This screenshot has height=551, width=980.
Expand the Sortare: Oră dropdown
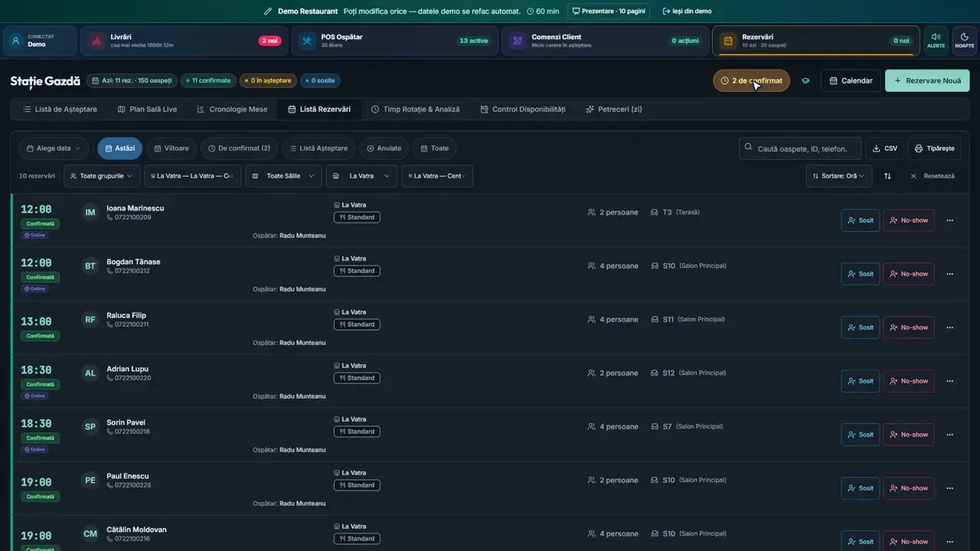pos(838,176)
